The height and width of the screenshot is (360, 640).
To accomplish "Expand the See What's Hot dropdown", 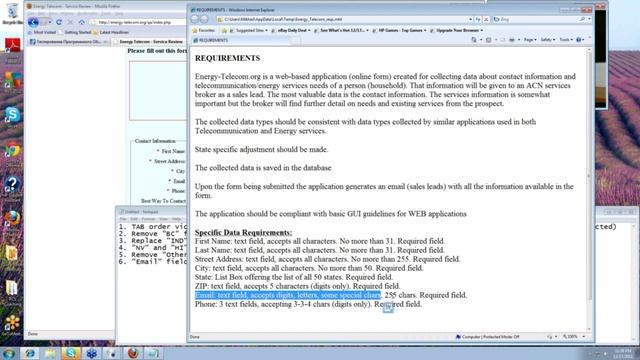I will [367, 31].
